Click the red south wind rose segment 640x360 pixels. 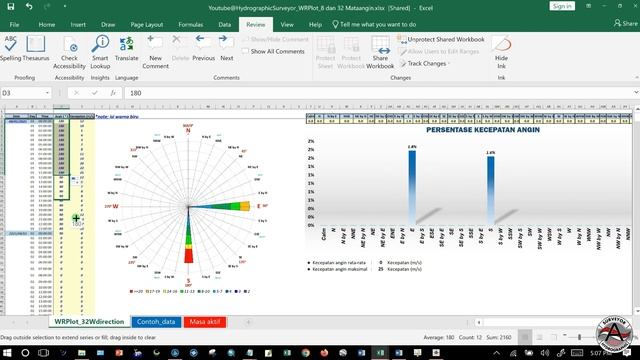(x=189, y=256)
